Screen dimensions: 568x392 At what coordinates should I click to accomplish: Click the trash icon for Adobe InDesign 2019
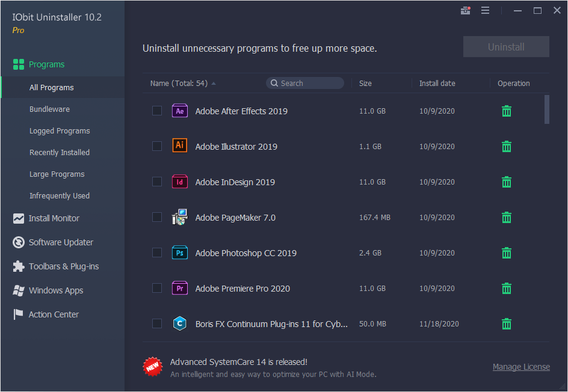[507, 182]
